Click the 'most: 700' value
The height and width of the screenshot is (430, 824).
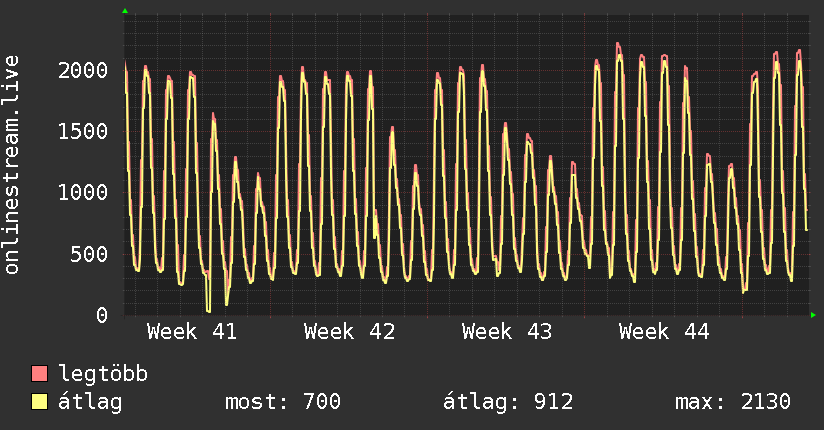pos(283,402)
